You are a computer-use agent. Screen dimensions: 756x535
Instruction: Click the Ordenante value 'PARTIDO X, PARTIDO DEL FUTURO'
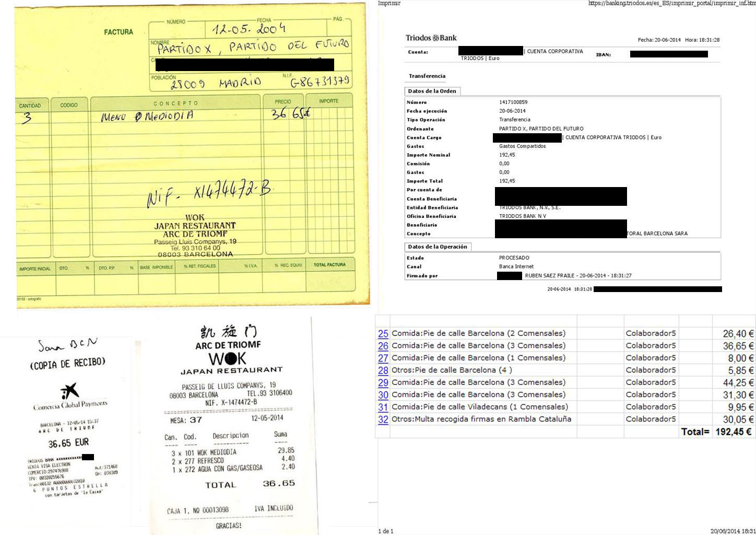pyautogui.click(x=541, y=129)
